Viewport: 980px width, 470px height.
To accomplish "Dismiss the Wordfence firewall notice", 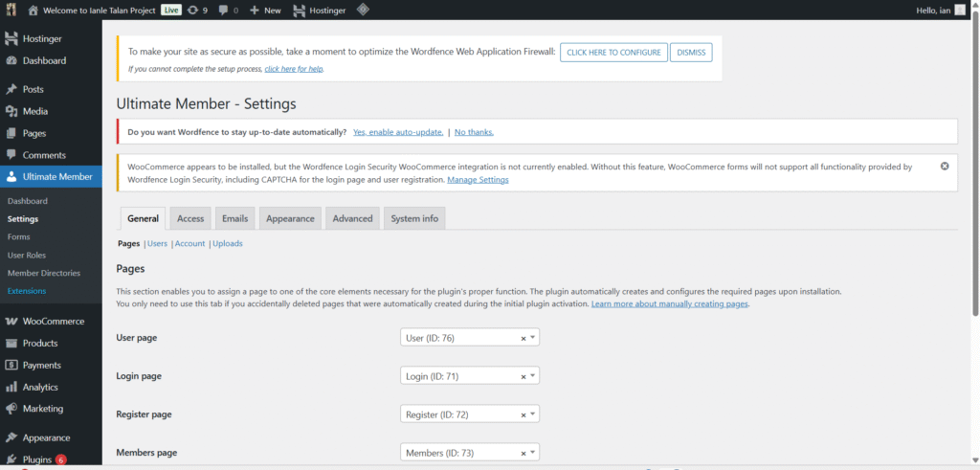I will (x=691, y=53).
